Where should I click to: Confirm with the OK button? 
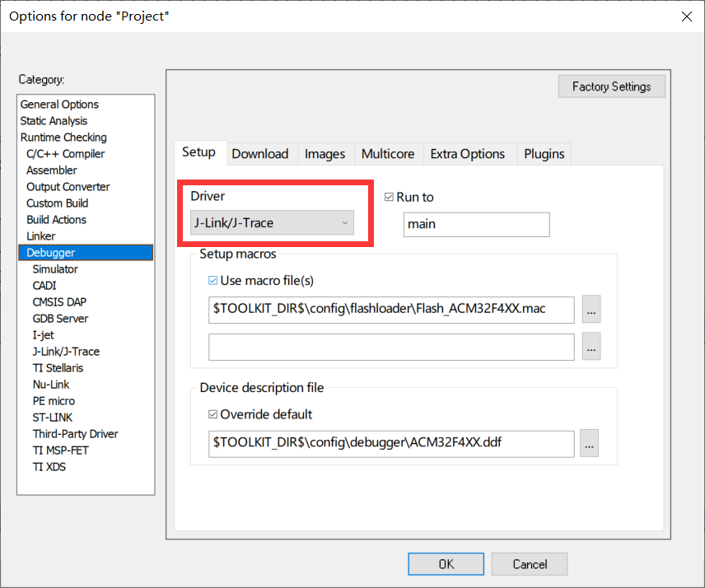click(x=446, y=564)
